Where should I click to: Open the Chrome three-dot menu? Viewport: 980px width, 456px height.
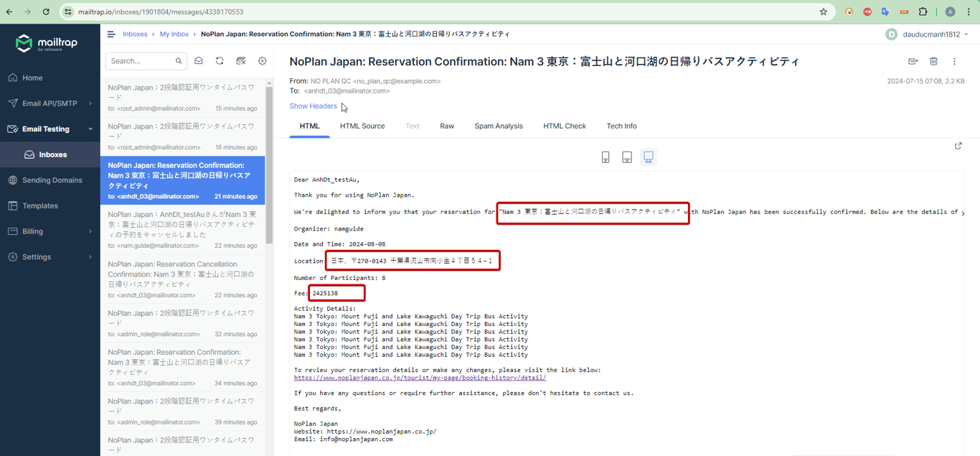pos(969,11)
